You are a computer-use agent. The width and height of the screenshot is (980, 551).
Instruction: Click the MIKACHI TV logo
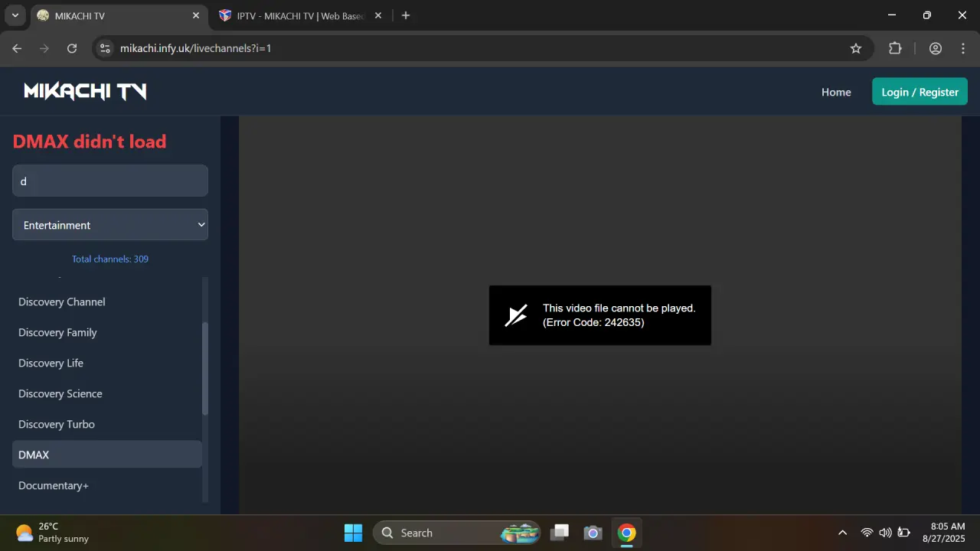[x=85, y=92]
